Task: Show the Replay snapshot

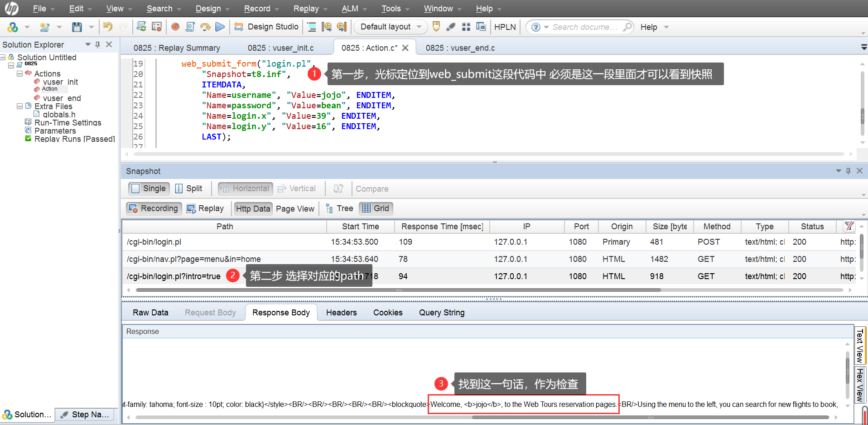Action: 205,208
